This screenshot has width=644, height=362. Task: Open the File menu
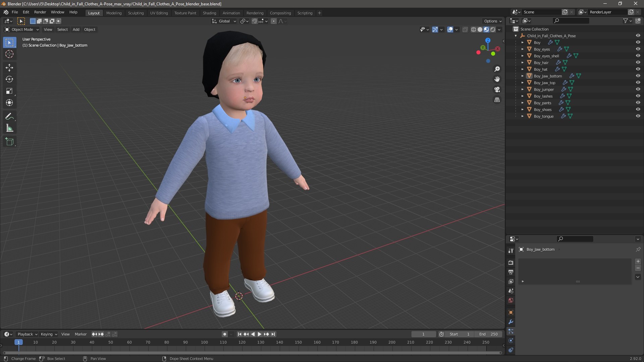coord(15,12)
